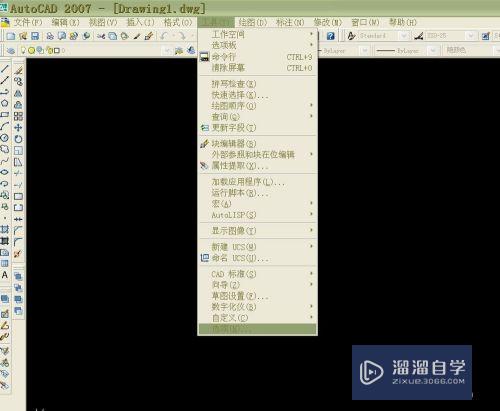This screenshot has height=411, width=500.
Task: Click the Explode modify tool
Action: pos(18,254)
